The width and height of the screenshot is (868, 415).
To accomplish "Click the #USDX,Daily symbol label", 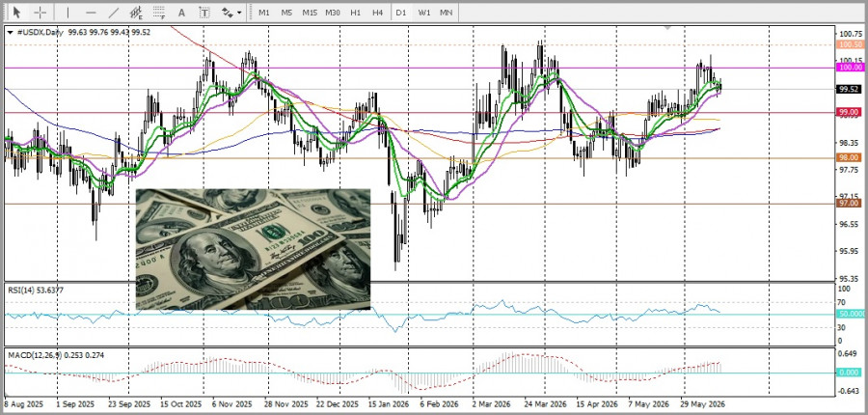I will tap(41, 32).
